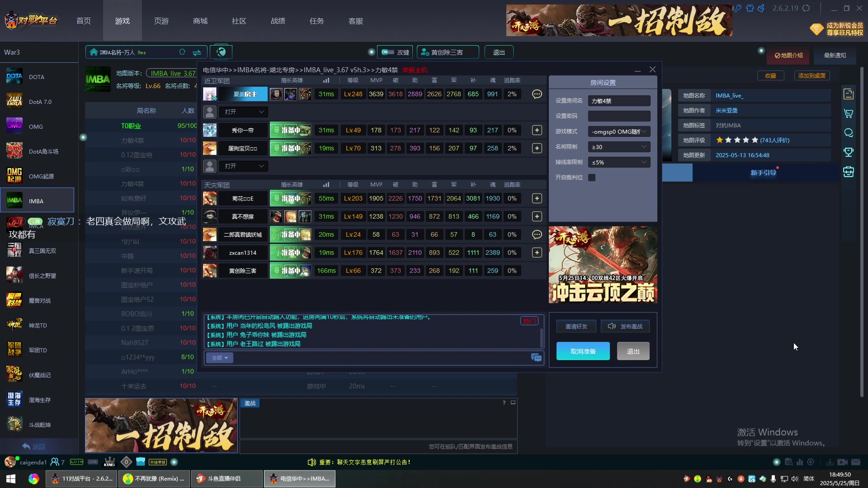Screen dimensions: 868x488
Task: Select OMG in the game list
Action: click(37, 127)
